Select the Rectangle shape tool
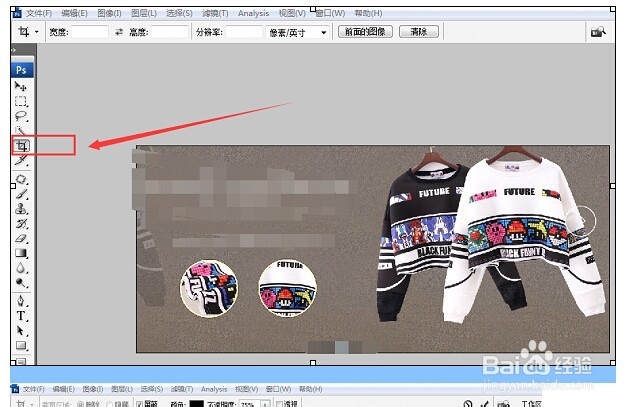The width and height of the screenshot is (628, 407). point(20,345)
